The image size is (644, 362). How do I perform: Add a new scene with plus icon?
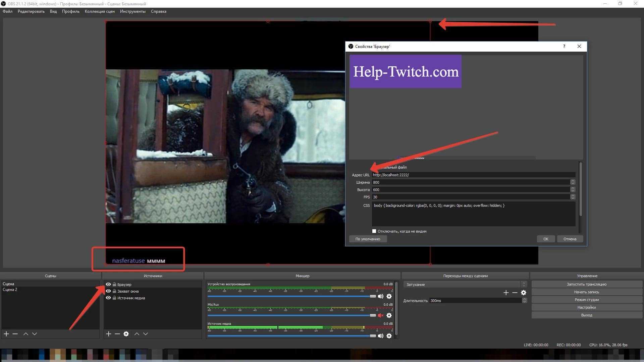[x=6, y=334]
